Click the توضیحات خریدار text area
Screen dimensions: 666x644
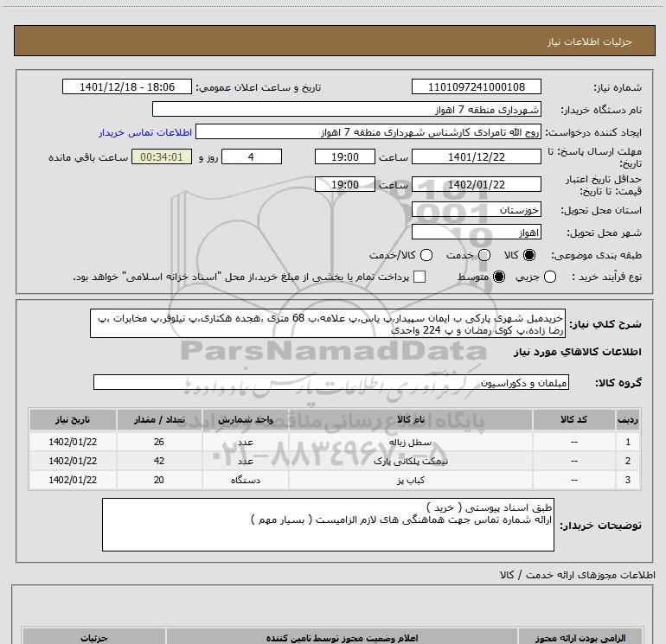click(328, 525)
